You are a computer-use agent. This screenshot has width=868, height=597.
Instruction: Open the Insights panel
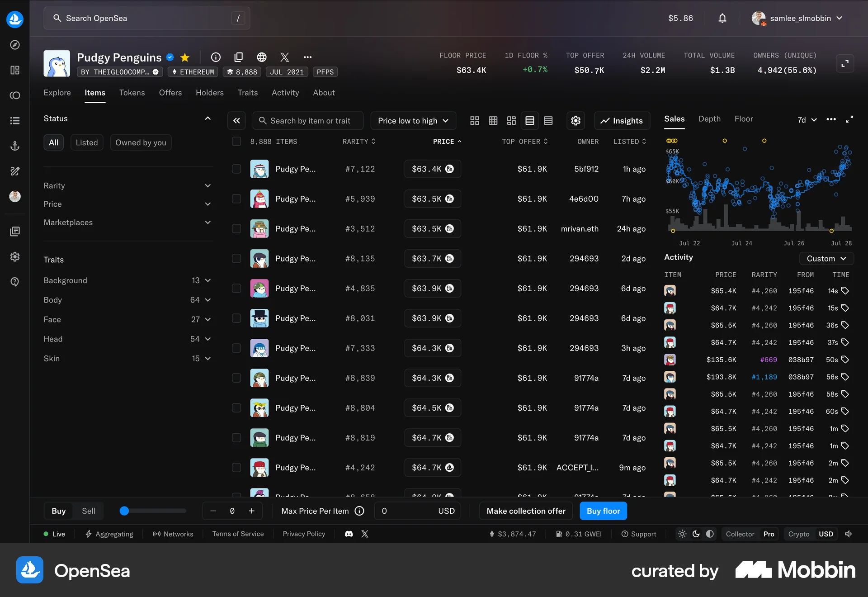622,120
